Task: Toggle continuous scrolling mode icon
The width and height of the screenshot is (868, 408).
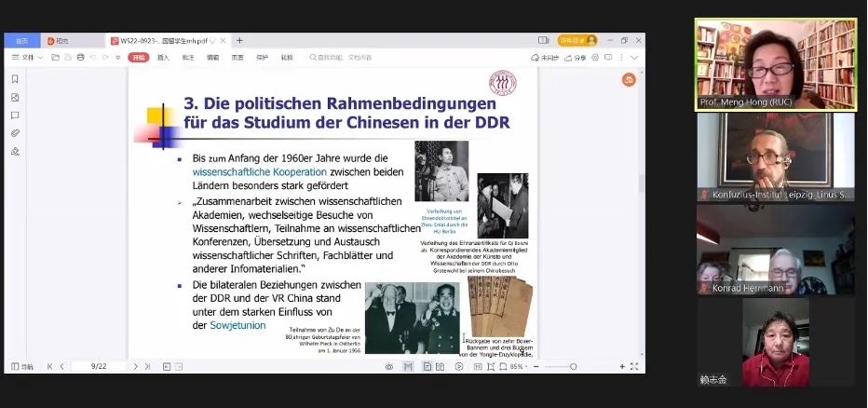Action: click(x=408, y=366)
